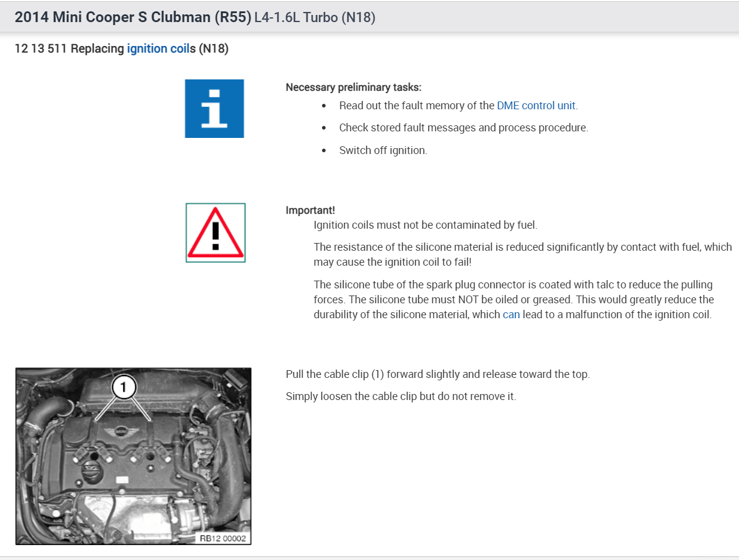This screenshot has height=560, width=739.
Task: Click the 'Switch off ignition.' bullet
Action: (383, 150)
